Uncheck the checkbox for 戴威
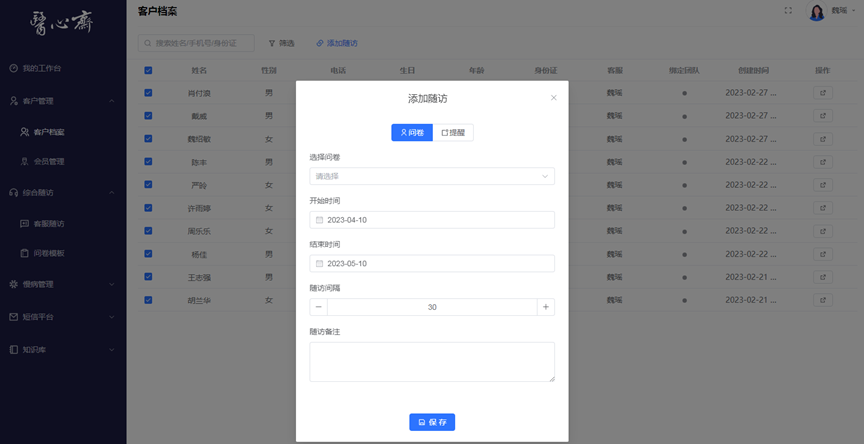Screen dimensions: 864x444 click(148, 116)
